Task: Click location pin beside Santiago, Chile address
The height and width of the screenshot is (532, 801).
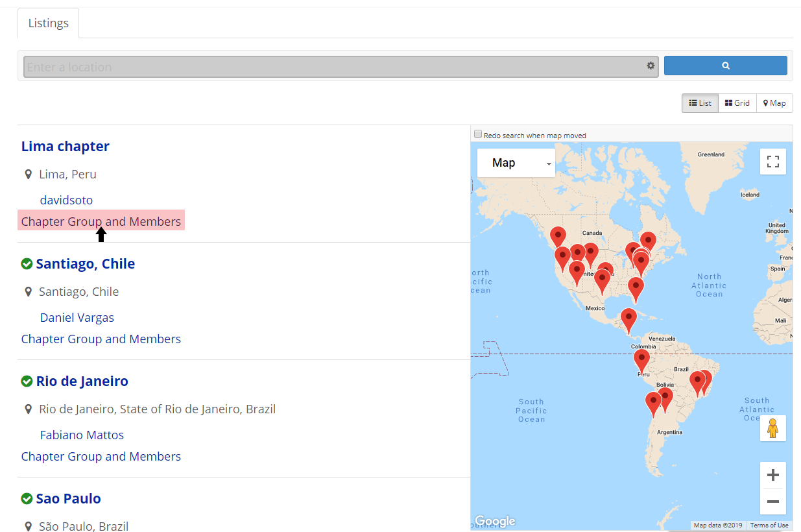Action: pyautogui.click(x=28, y=292)
